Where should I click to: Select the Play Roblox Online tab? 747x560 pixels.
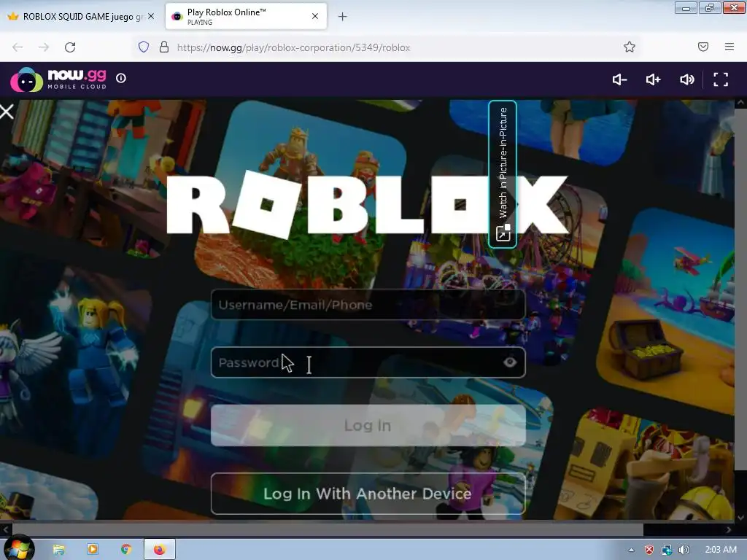click(x=246, y=16)
